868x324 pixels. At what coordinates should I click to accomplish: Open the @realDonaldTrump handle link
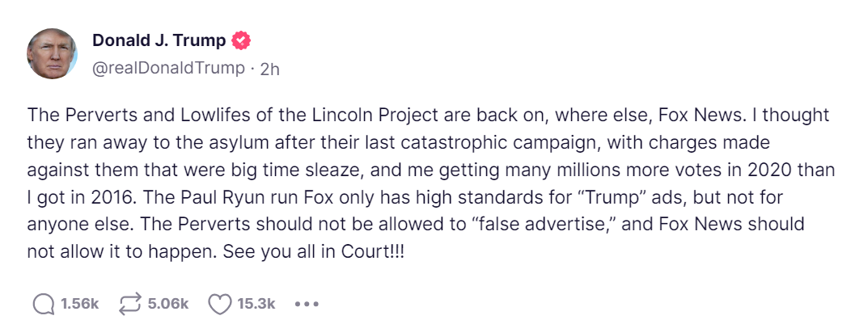168,68
